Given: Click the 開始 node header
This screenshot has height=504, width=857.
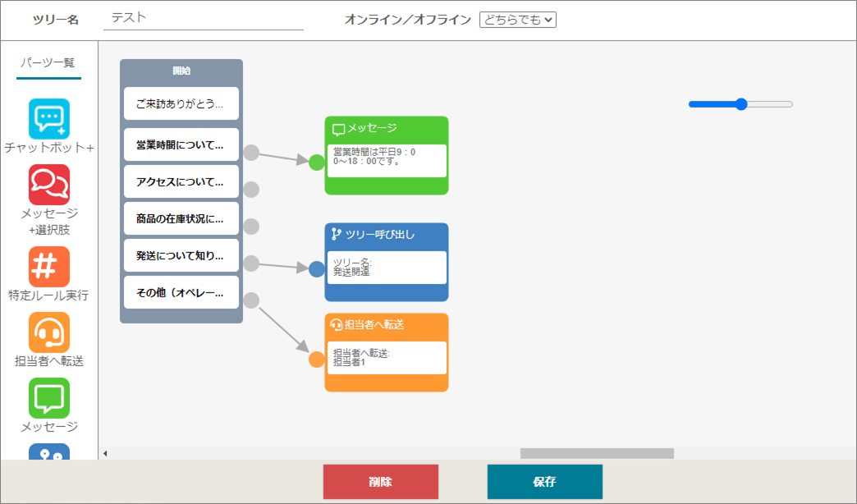Looking at the screenshot, I should 181,71.
